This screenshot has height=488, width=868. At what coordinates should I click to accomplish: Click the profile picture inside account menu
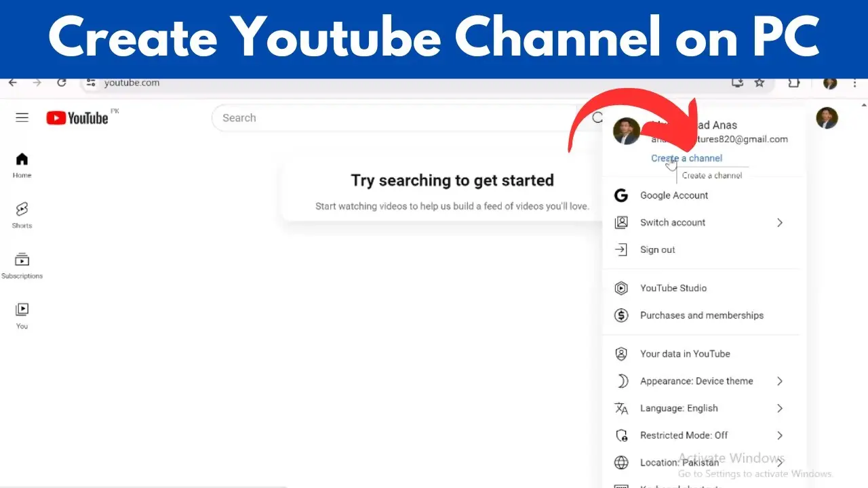[627, 131]
